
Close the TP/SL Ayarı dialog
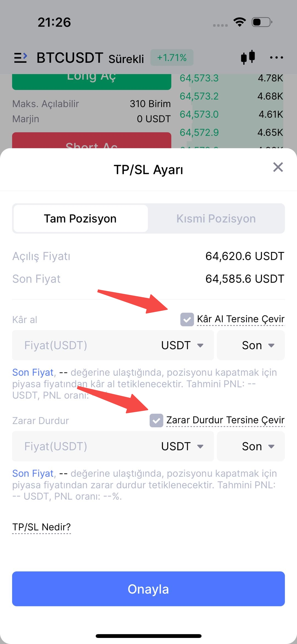point(278,167)
